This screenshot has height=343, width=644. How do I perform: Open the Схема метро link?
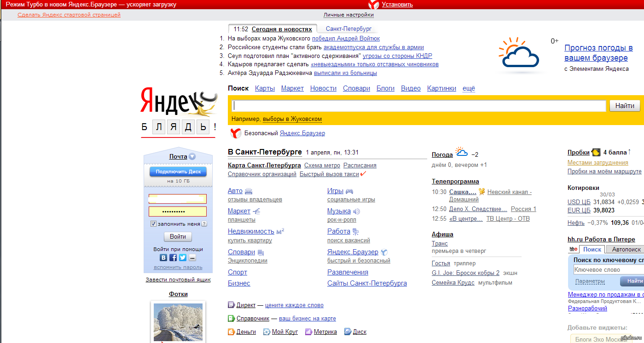point(322,166)
